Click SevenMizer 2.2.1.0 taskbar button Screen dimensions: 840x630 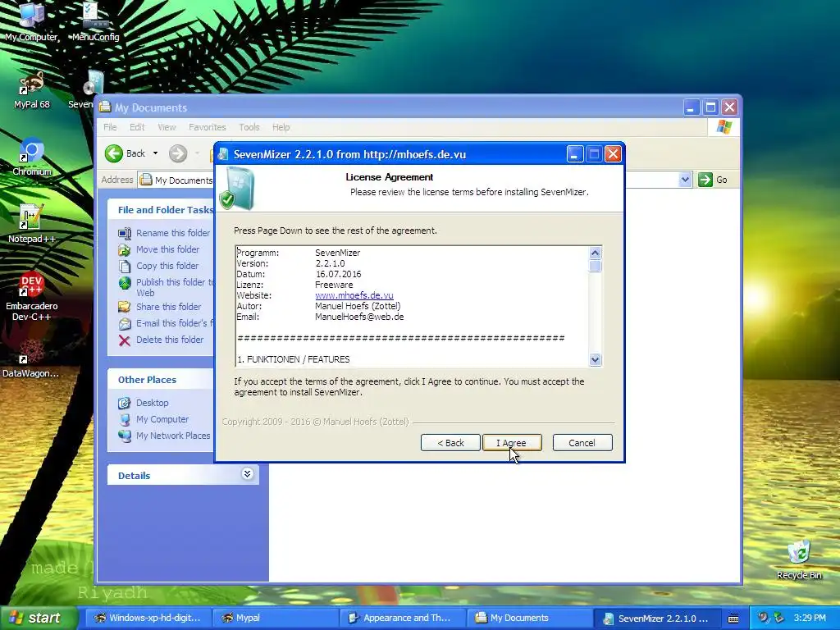point(657,618)
